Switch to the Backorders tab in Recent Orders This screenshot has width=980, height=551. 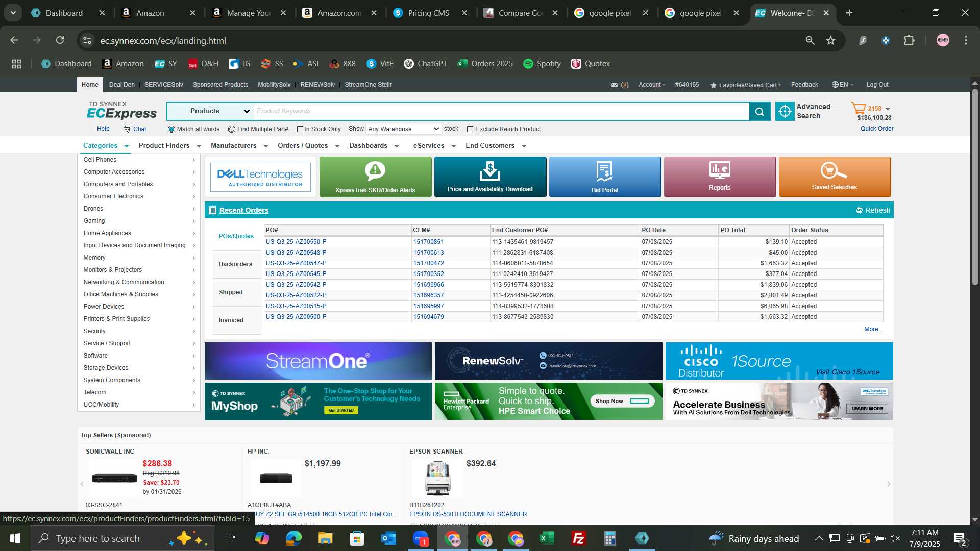point(236,264)
